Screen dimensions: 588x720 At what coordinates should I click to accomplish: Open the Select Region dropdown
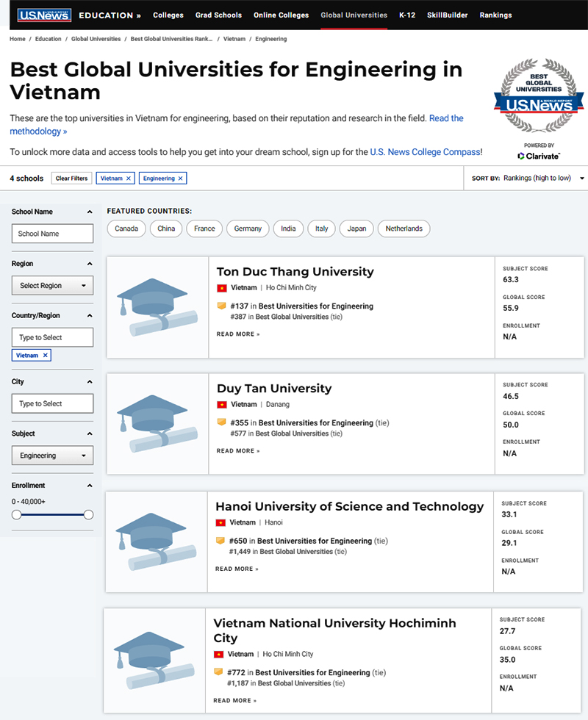coord(52,285)
